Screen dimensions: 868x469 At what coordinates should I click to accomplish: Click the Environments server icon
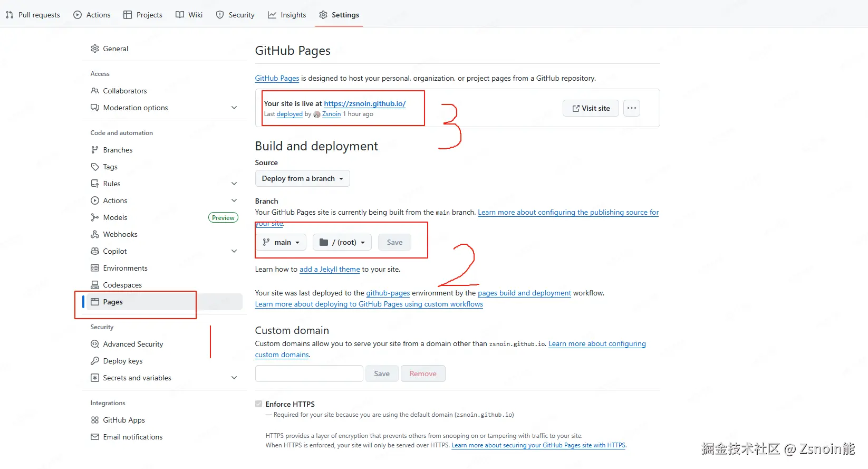pyautogui.click(x=95, y=268)
